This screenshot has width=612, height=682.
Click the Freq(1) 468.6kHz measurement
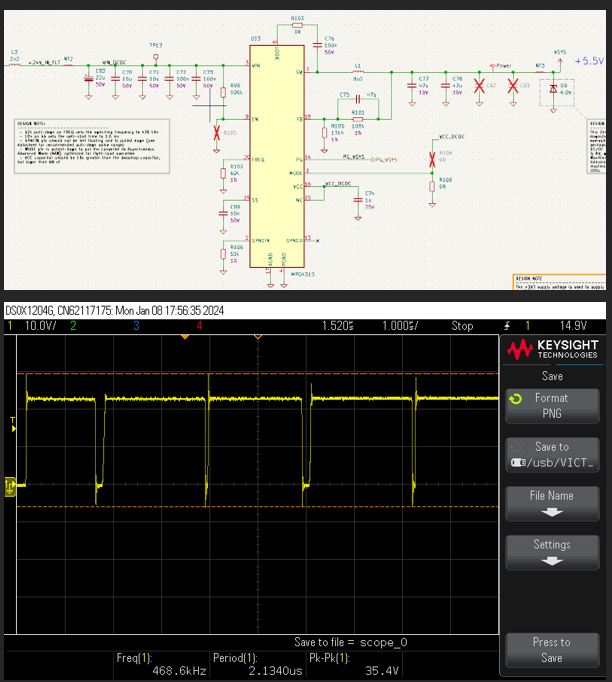(x=161, y=664)
